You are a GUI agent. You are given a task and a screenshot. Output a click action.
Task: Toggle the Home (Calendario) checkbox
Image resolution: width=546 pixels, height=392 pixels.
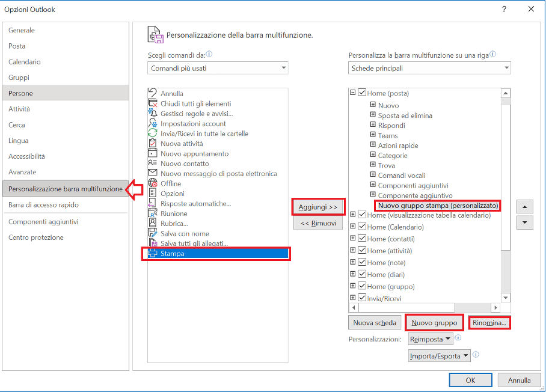click(x=362, y=226)
